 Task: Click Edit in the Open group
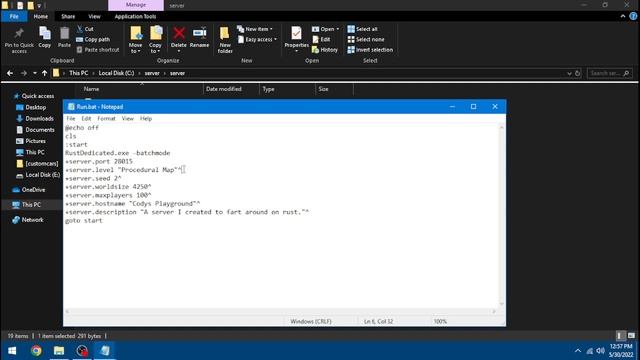[321, 40]
